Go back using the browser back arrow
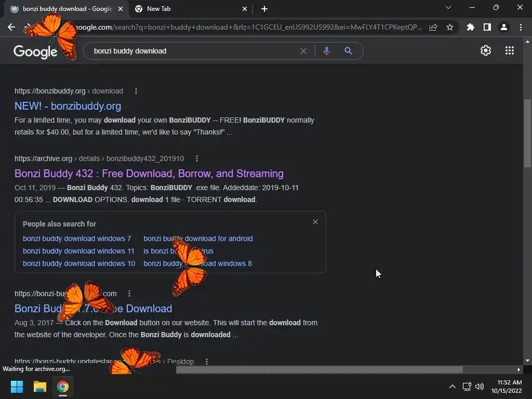This screenshot has width=532, height=399. point(11,27)
